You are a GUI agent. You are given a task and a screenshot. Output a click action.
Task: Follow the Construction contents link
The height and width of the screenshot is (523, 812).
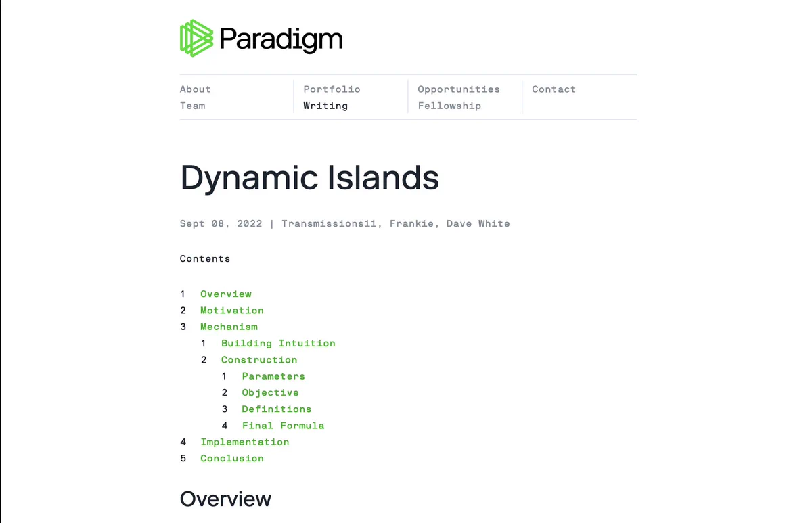(x=259, y=360)
